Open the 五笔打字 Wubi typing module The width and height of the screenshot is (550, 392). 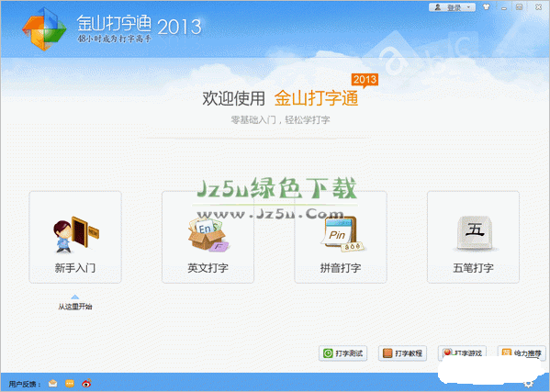coord(473,237)
